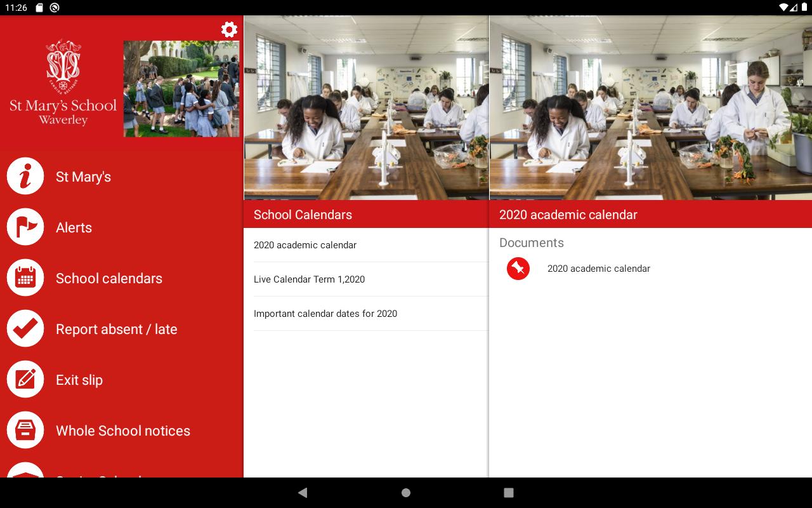Open the Exit slip menu entry
This screenshot has height=508, width=812.
click(122, 380)
